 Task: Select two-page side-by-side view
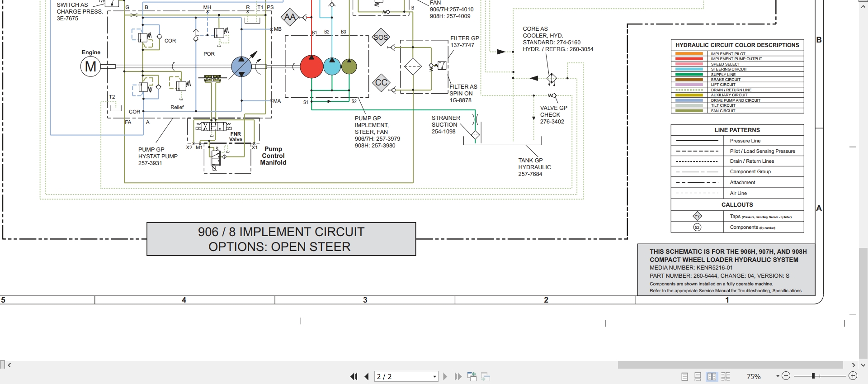(712, 376)
